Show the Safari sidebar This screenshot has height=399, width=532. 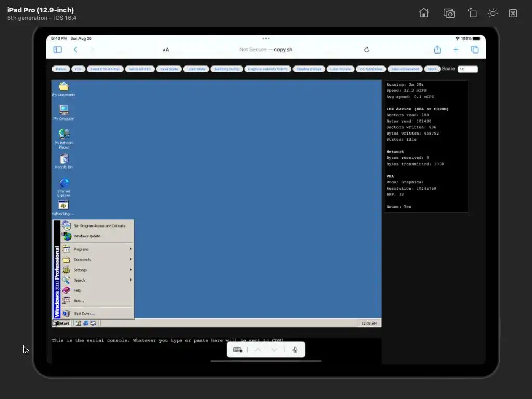57,50
